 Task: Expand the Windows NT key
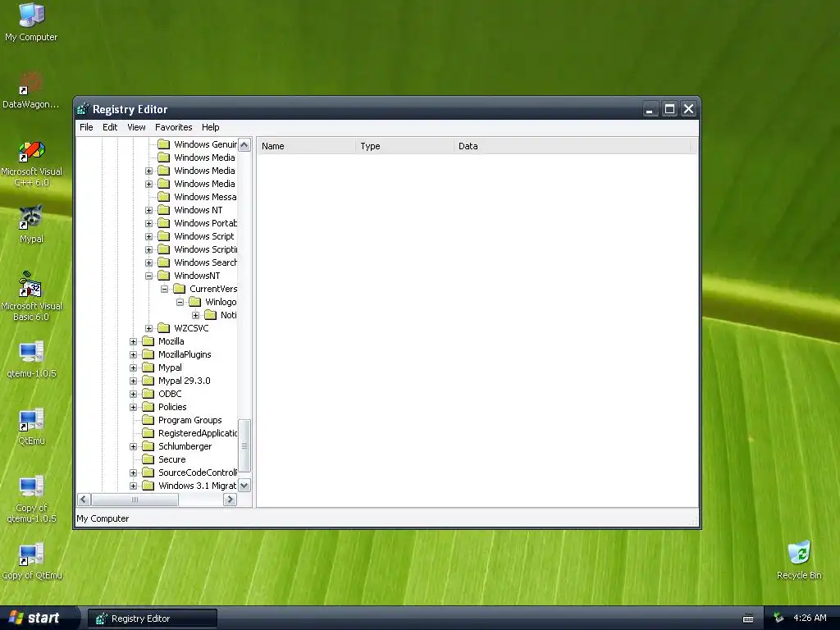[x=149, y=211]
